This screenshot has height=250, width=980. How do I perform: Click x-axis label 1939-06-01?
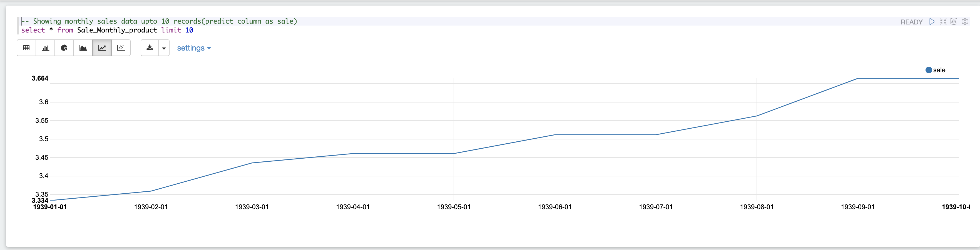click(555, 207)
